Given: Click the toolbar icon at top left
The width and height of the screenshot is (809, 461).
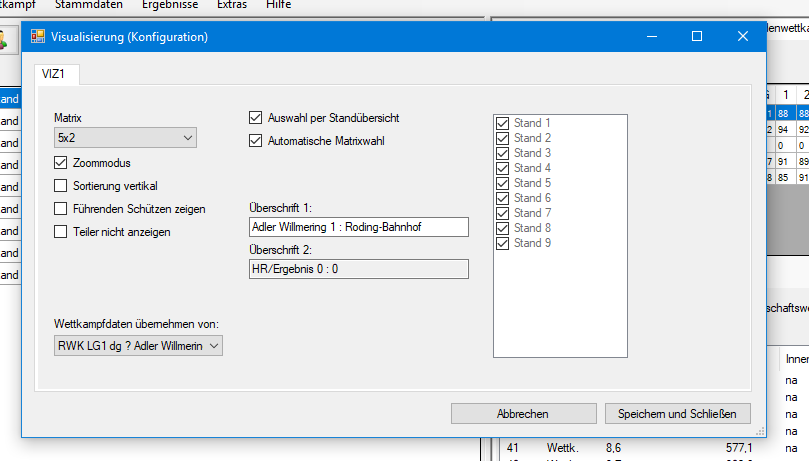Looking at the screenshot, I should coord(6,39).
